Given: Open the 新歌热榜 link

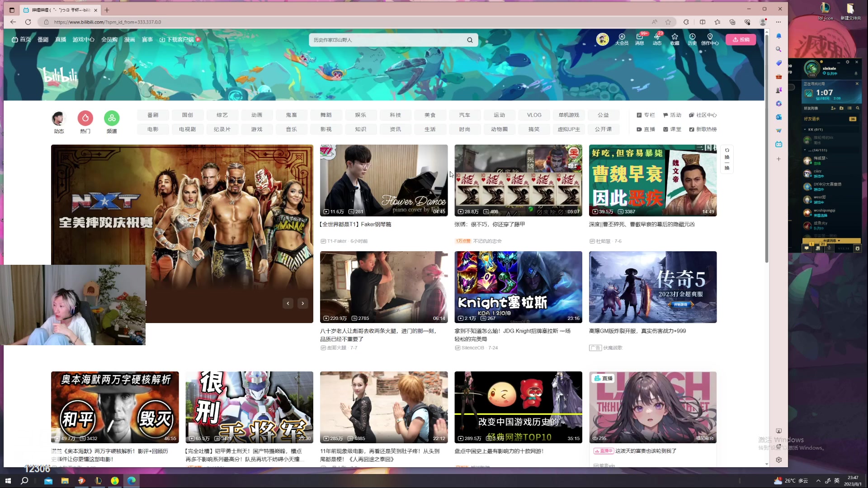Looking at the screenshot, I should pyautogui.click(x=703, y=129).
